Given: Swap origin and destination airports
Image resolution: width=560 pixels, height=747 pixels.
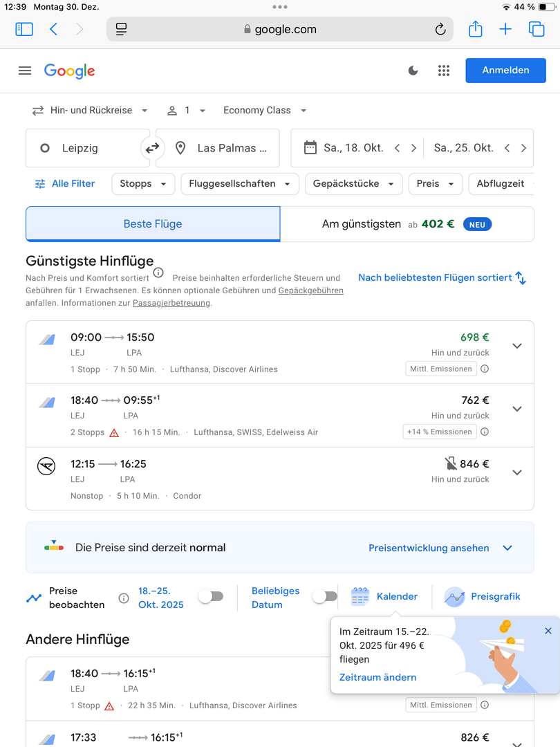Looking at the screenshot, I should coord(152,148).
